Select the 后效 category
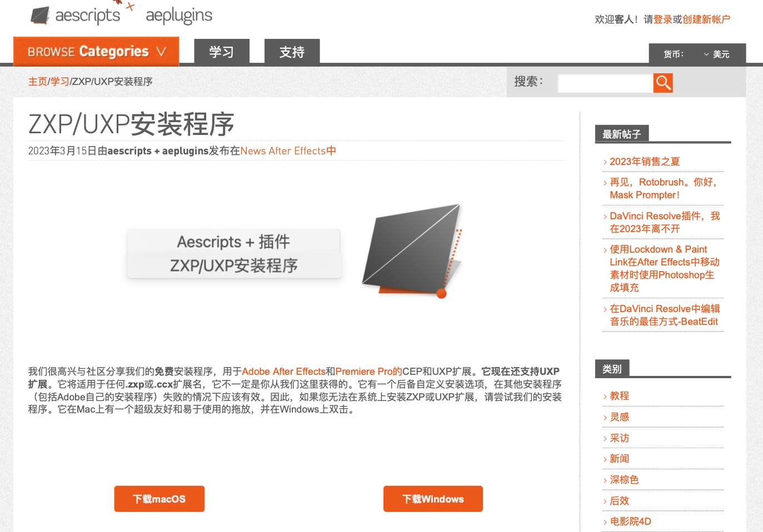 tap(619, 501)
